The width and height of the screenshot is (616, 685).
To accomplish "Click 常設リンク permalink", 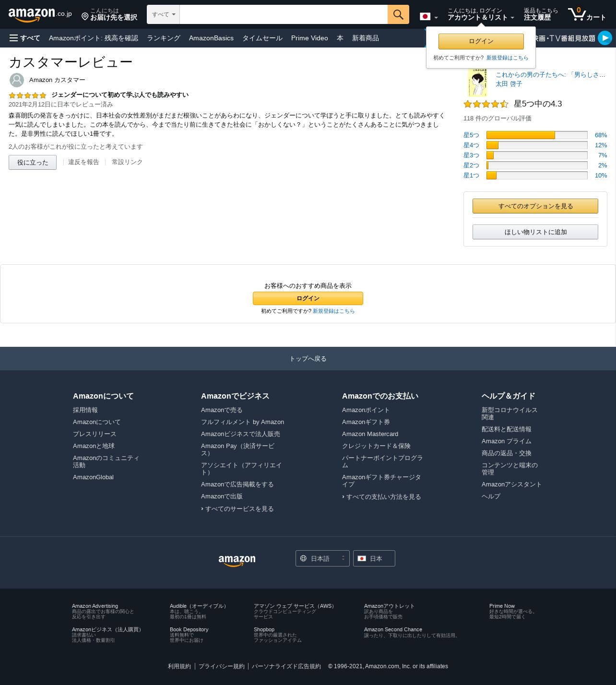I will click(127, 162).
